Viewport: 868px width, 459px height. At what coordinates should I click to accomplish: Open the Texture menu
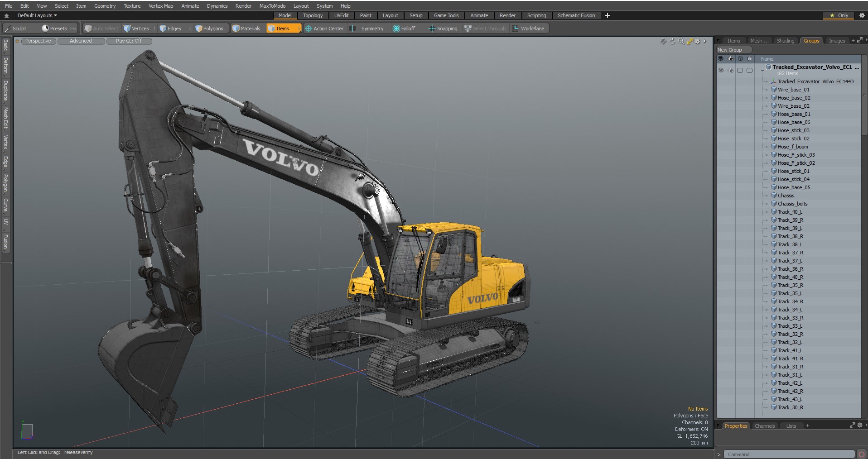tap(132, 6)
